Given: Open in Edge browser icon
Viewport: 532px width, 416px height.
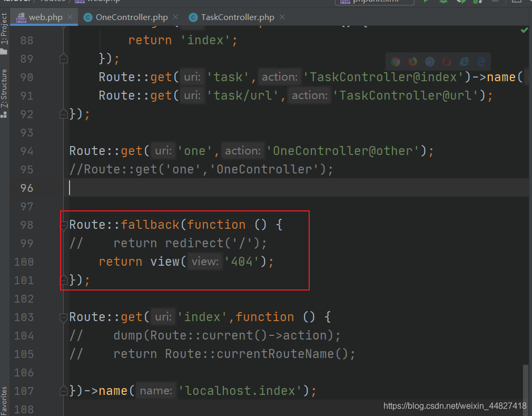Looking at the screenshot, I should 481,62.
